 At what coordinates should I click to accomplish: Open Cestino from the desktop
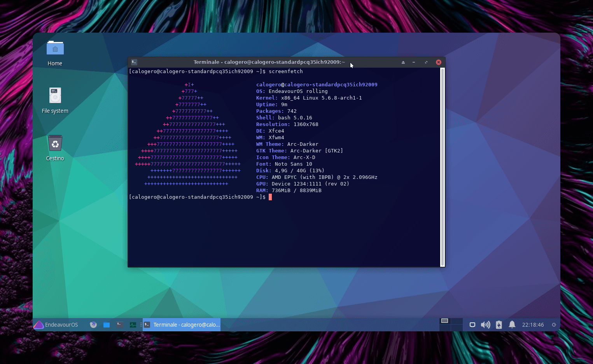point(55,143)
